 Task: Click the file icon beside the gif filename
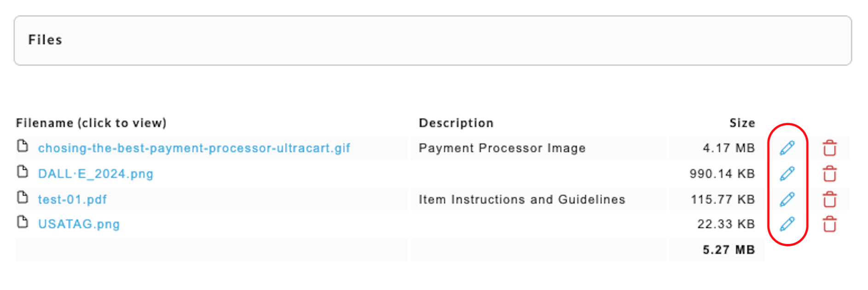22,146
